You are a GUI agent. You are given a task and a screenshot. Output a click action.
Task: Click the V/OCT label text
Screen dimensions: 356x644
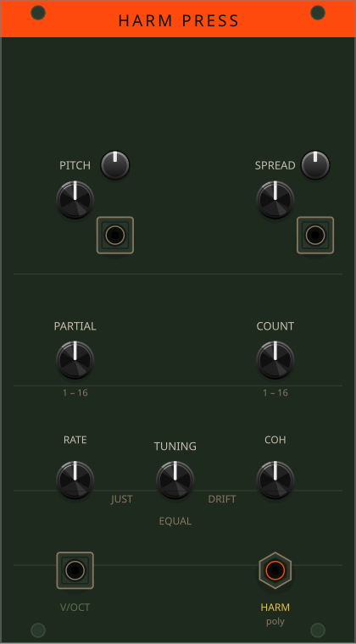[x=75, y=607]
